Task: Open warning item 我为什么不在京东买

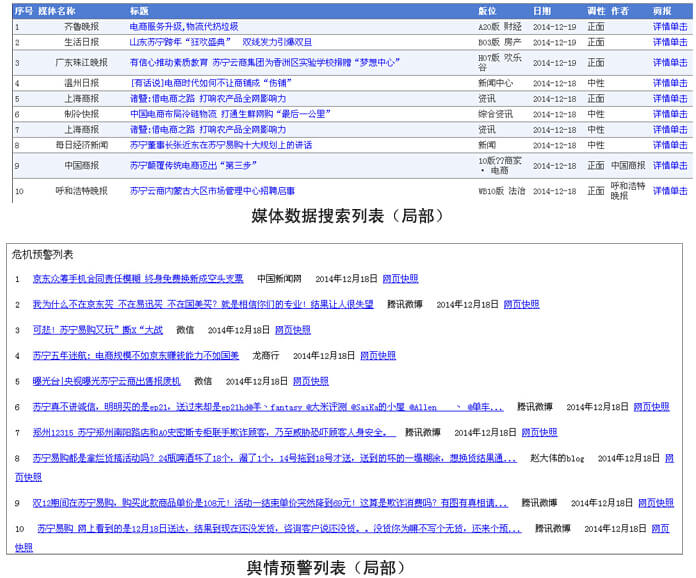Action: point(203,304)
